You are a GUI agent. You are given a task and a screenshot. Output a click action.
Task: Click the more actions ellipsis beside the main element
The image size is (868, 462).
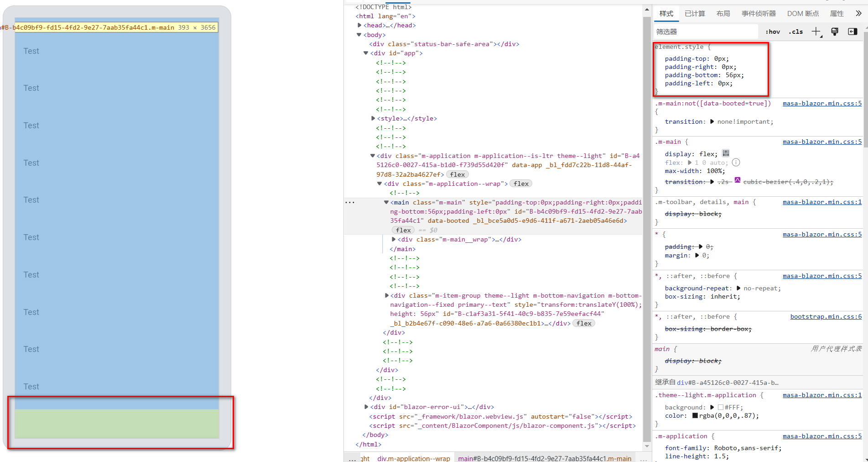click(x=349, y=202)
